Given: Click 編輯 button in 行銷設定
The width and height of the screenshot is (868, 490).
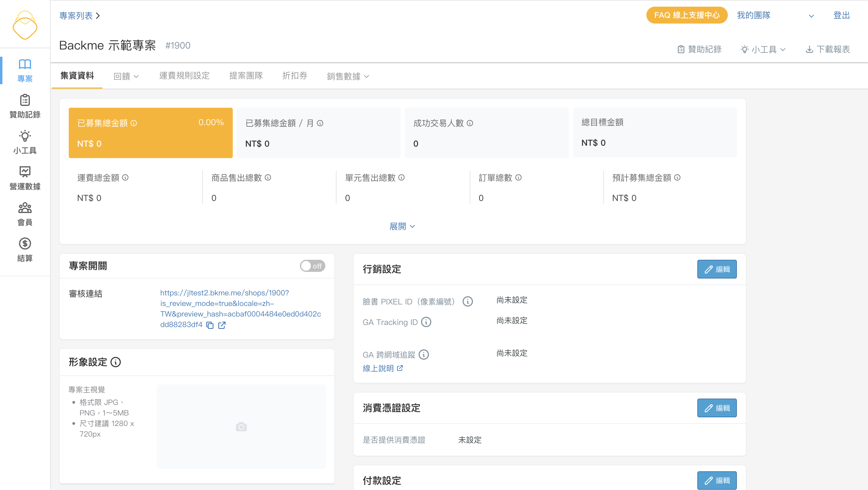Looking at the screenshot, I should click(716, 269).
